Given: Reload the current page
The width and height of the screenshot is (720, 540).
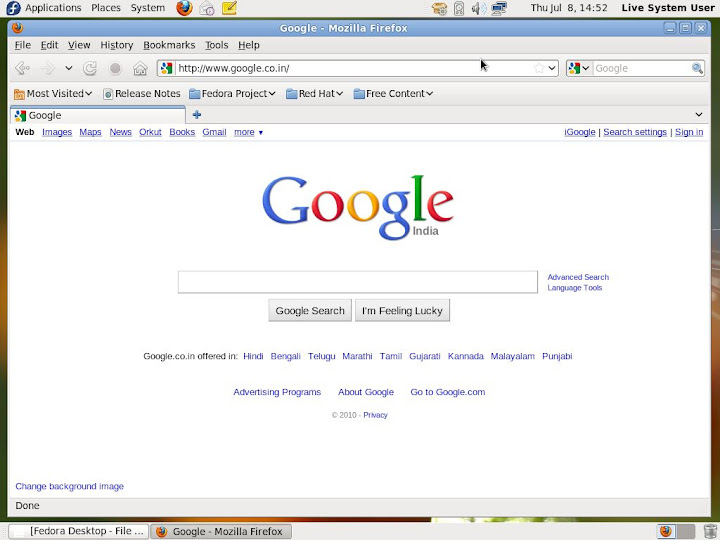Looking at the screenshot, I should [x=90, y=68].
